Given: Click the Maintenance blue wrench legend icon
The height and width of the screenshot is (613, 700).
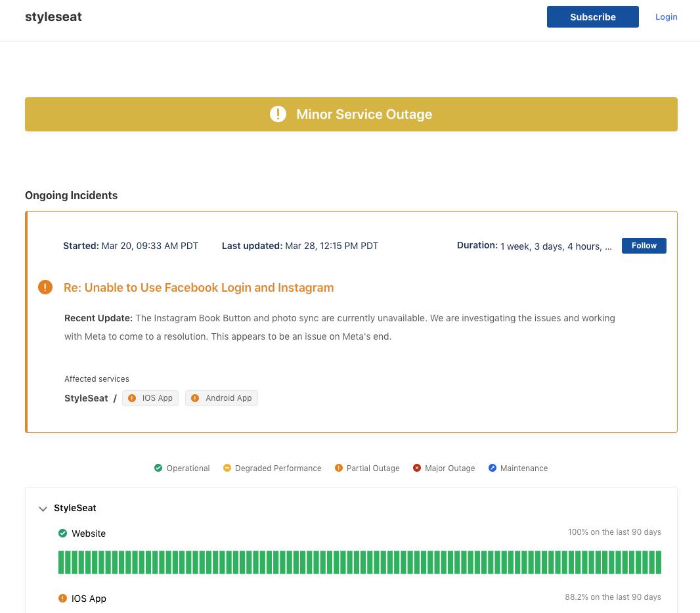Looking at the screenshot, I should point(492,468).
